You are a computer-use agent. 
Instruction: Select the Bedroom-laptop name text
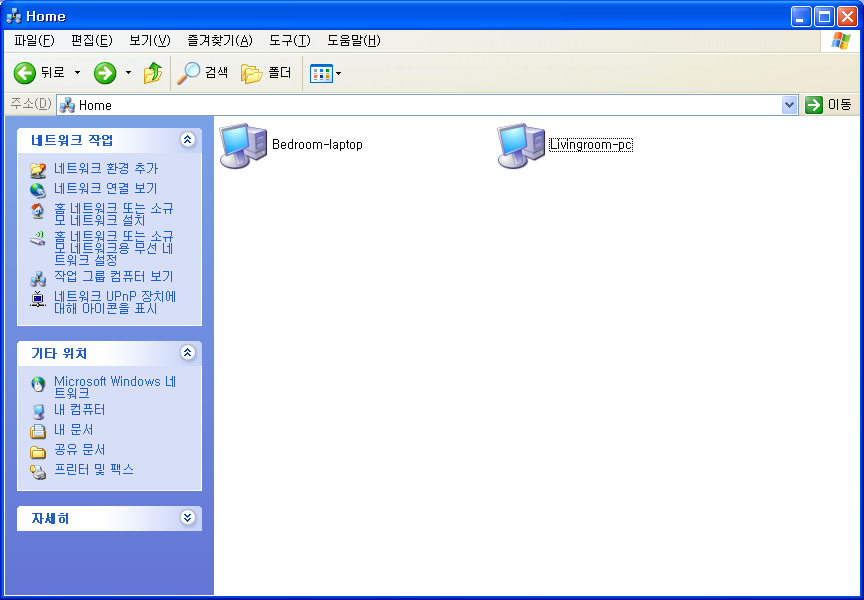coord(317,145)
